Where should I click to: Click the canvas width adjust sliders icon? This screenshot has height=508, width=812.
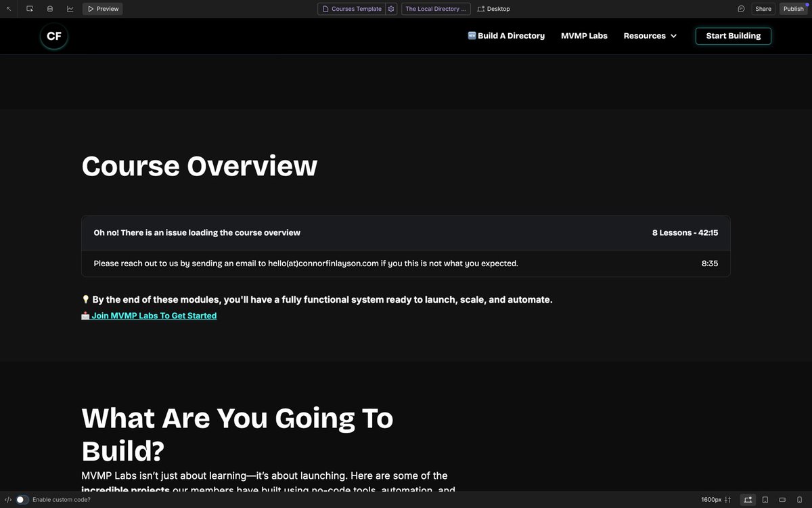727,500
